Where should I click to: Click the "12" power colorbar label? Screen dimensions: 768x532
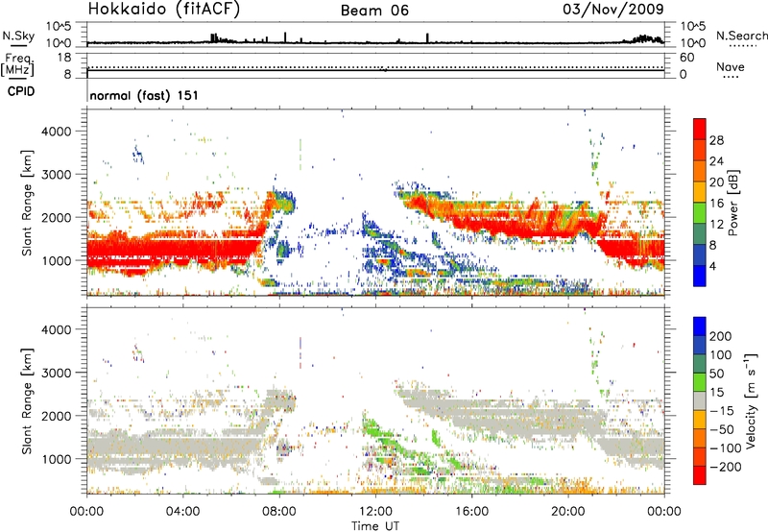point(716,225)
